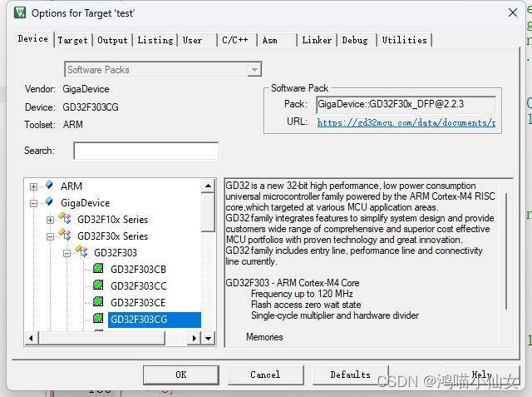Select the ARM tree row
Viewport: 532px width, 397px height.
pos(71,186)
